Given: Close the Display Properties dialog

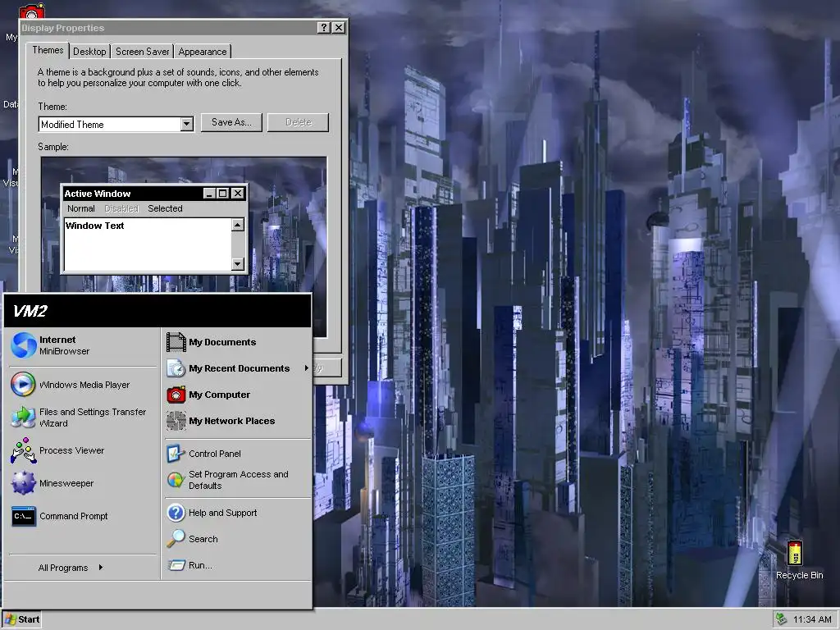Looking at the screenshot, I should 339,28.
